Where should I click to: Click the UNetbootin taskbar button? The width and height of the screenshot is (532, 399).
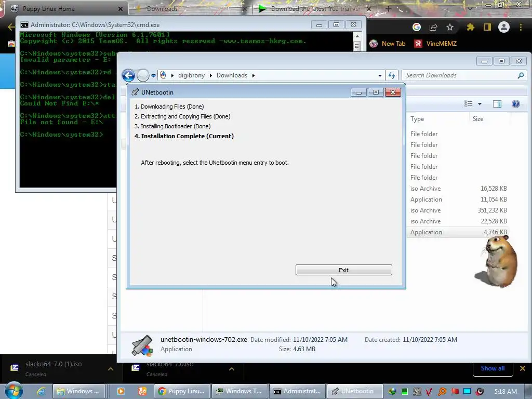[355, 391]
